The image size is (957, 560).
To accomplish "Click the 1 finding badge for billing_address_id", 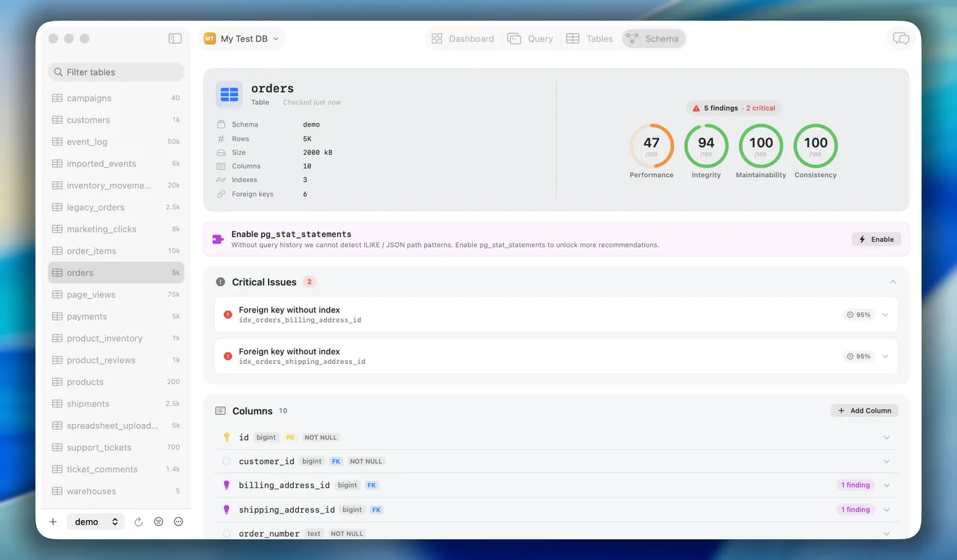I will point(855,485).
